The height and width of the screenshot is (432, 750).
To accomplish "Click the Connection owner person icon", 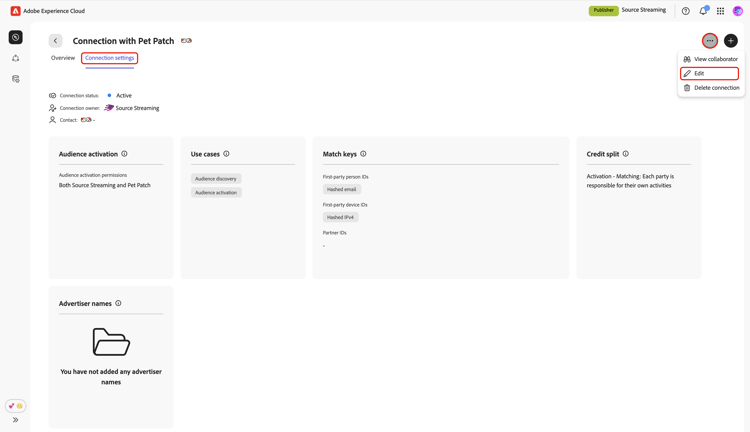I will [x=52, y=108].
